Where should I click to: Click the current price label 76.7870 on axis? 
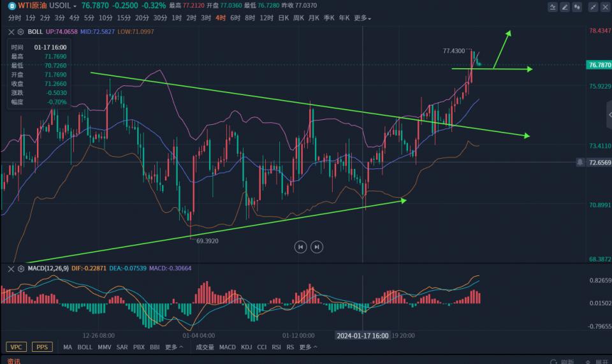(599, 65)
